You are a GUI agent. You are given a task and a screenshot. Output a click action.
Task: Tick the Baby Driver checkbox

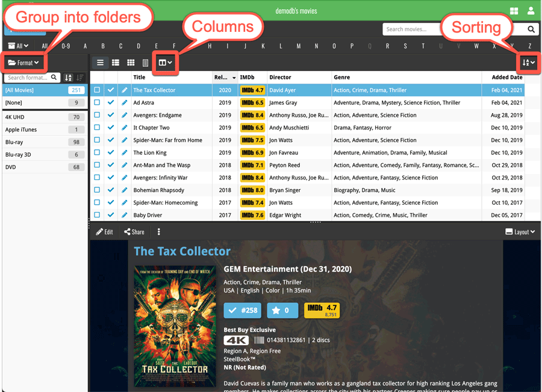[x=97, y=214]
